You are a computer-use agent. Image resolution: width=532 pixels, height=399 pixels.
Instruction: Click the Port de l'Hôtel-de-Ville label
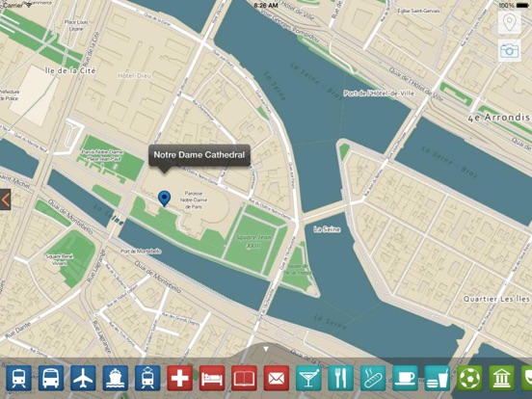[x=379, y=93]
